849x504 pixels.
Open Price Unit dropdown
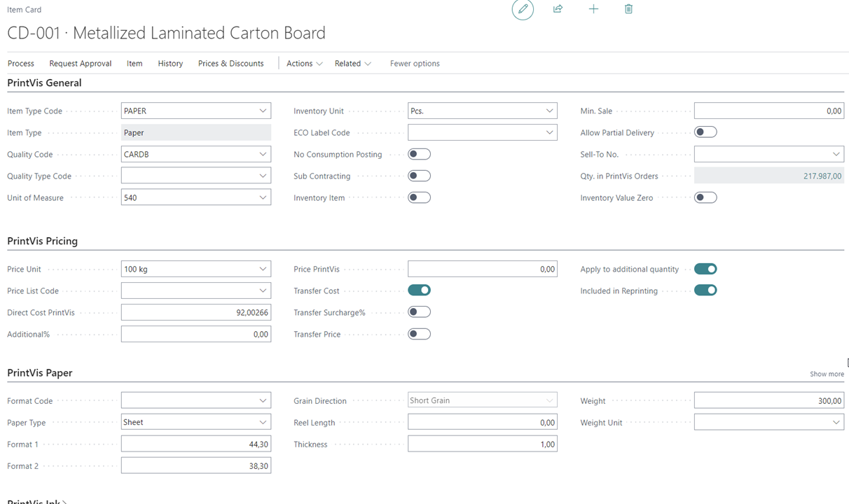click(x=263, y=269)
